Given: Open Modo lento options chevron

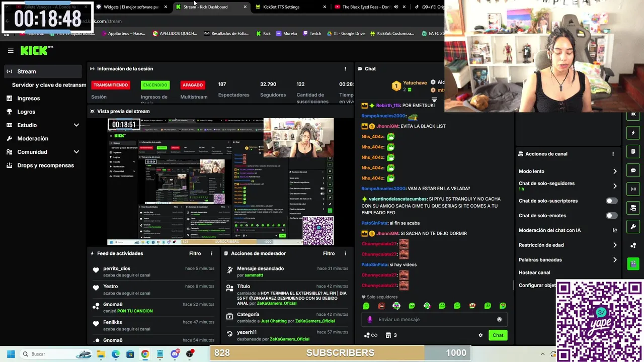Looking at the screenshot, I should coord(615,171).
